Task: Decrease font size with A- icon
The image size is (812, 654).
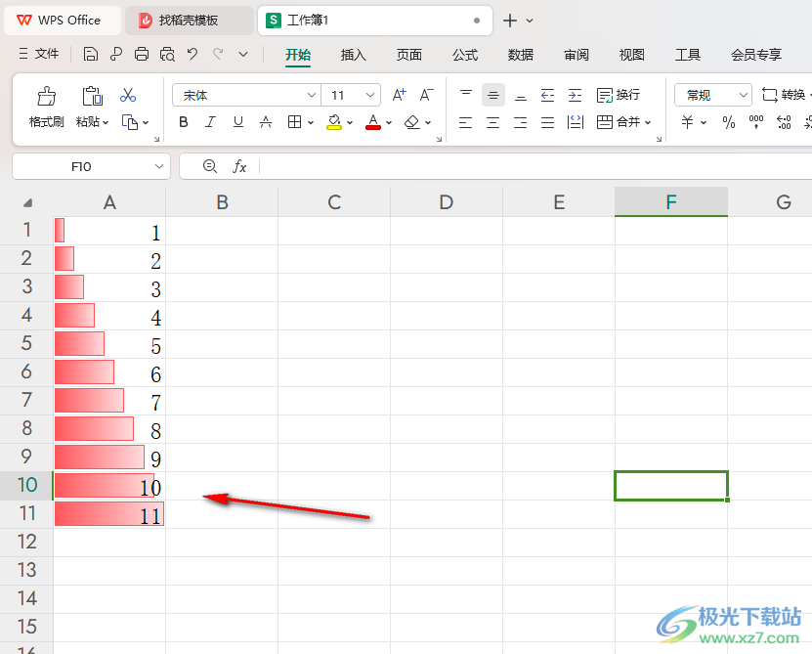Action: click(427, 95)
